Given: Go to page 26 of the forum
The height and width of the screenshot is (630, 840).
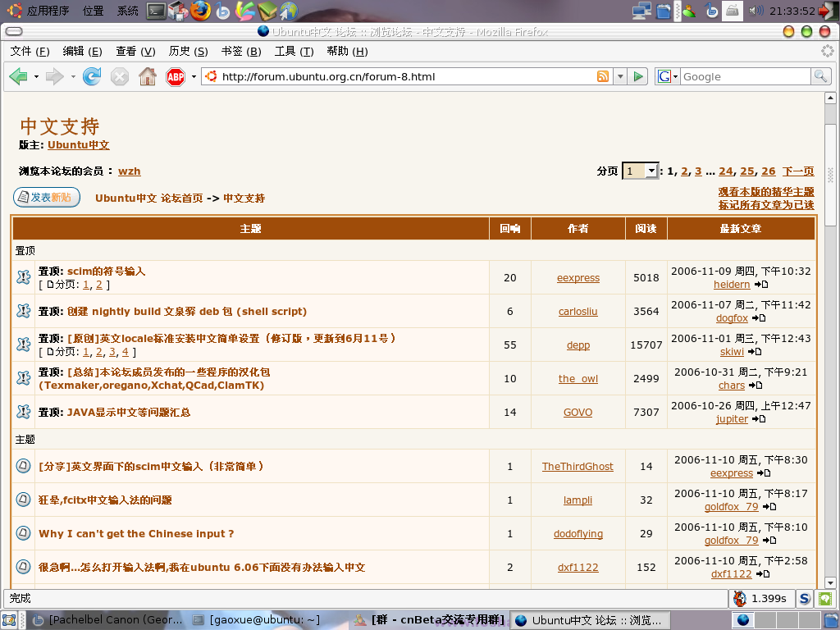Looking at the screenshot, I should [x=768, y=171].
